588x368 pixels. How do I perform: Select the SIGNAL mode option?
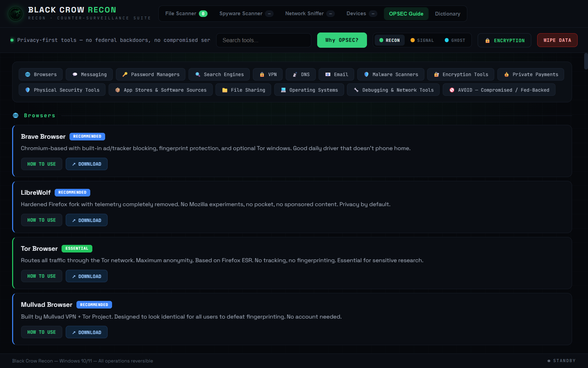[x=422, y=40]
